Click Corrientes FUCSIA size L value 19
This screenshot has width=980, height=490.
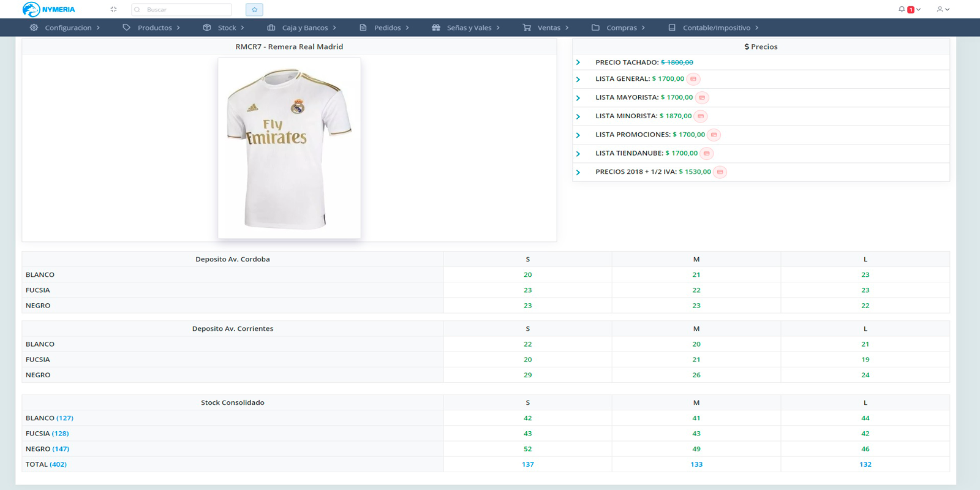coord(865,360)
